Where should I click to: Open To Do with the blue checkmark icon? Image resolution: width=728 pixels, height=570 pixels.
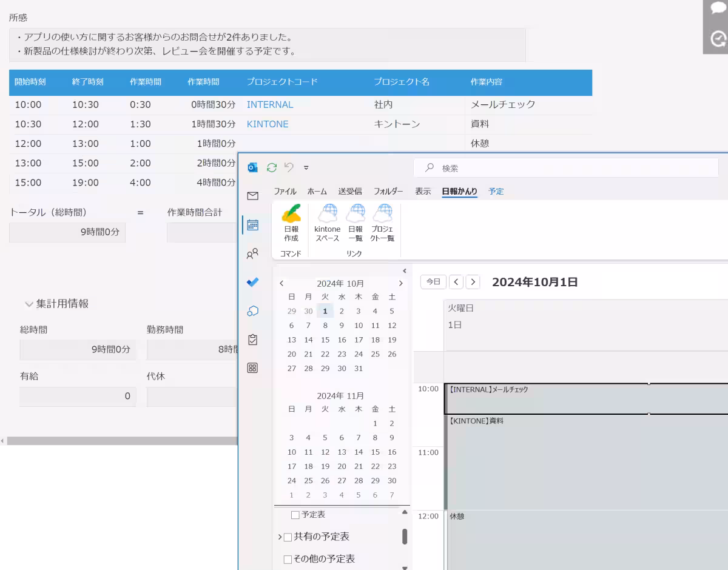pos(252,281)
